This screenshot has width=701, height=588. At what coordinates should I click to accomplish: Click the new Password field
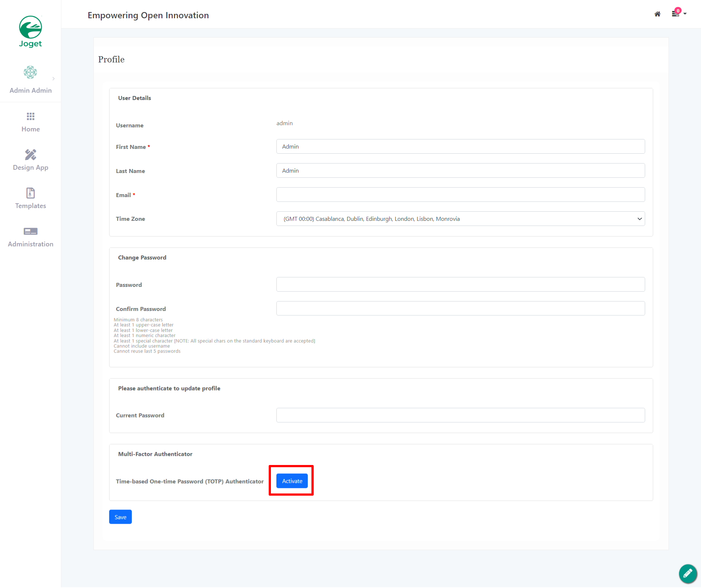pyautogui.click(x=460, y=284)
